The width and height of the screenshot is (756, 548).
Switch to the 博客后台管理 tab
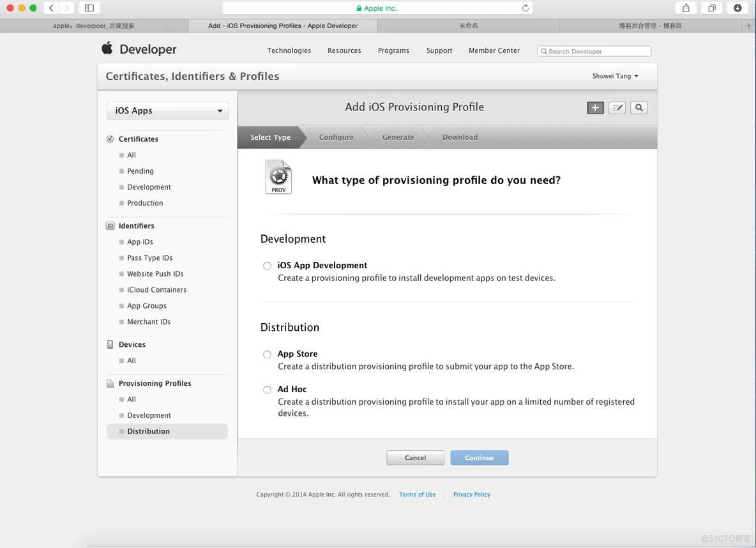(651, 26)
